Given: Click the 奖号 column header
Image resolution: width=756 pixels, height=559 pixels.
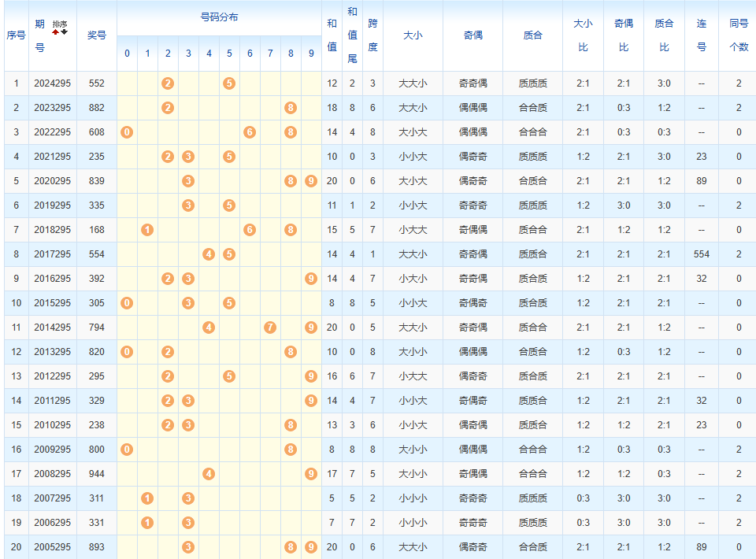Looking at the screenshot, I should point(97,35).
